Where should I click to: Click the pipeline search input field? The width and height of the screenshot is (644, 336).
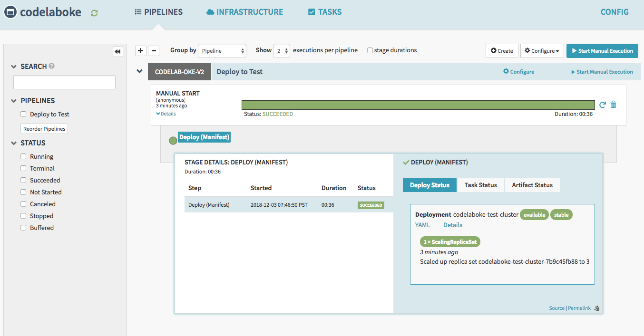click(64, 82)
